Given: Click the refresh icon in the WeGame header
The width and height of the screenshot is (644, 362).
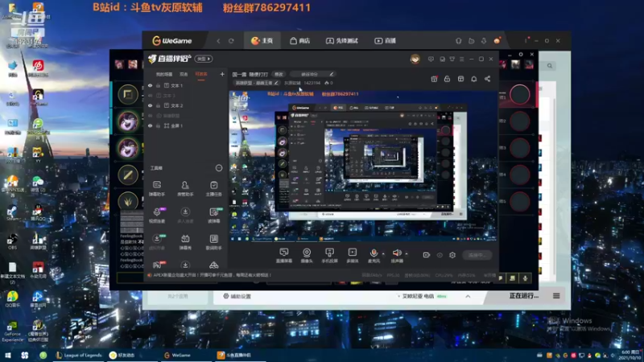Looking at the screenshot, I should tap(231, 41).
